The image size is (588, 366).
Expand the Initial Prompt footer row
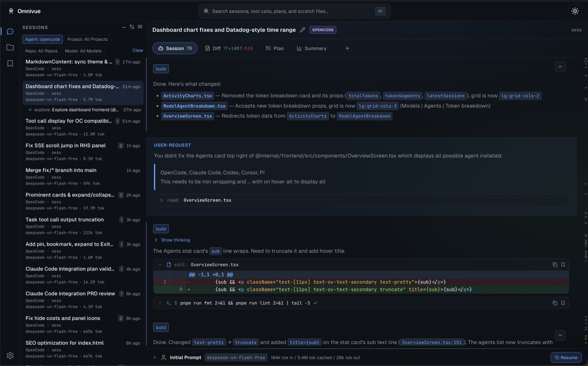point(155,357)
